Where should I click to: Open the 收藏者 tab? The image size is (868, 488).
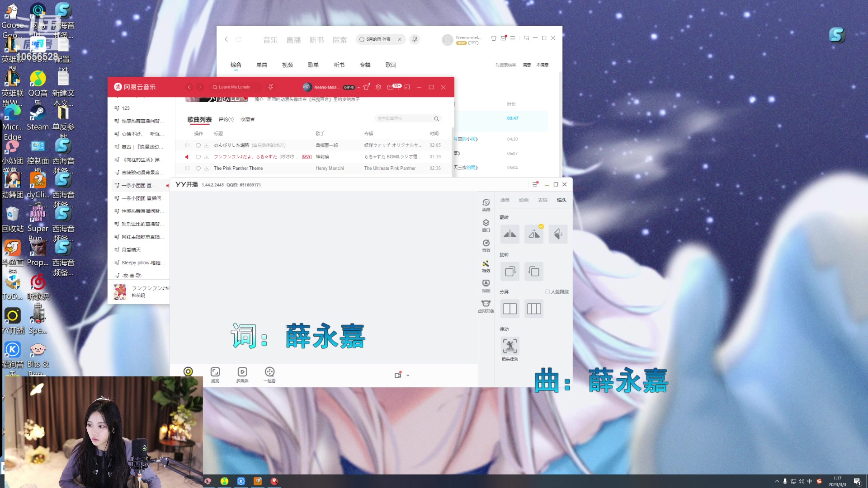pos(247,120)
